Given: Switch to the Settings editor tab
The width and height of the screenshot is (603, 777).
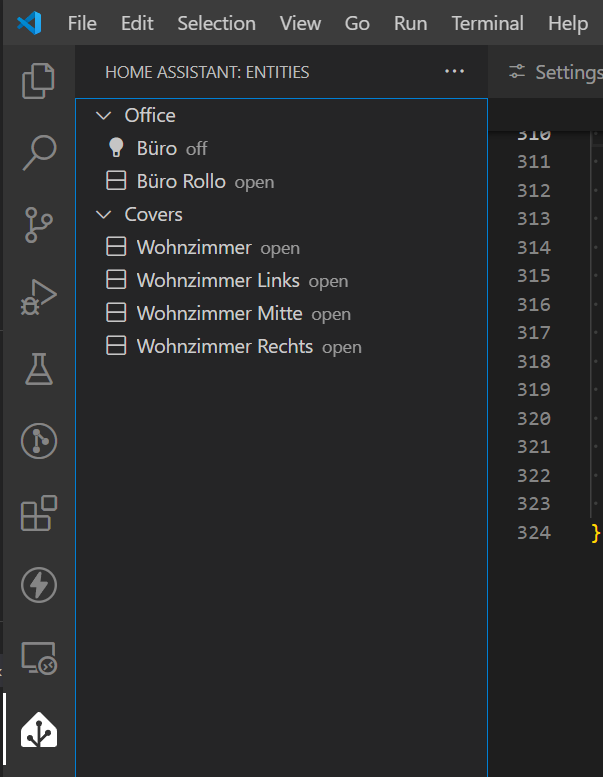Looking at the screenshot, I should [546, 72].
